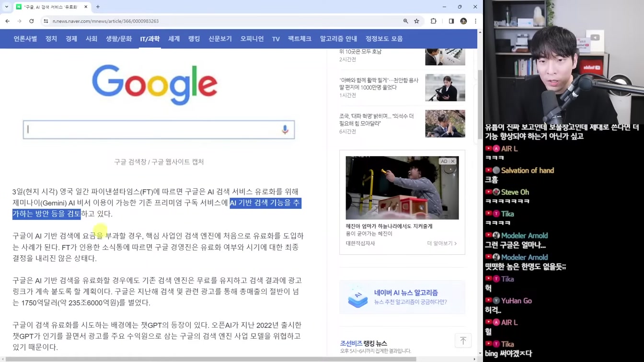This screenshot has height=362, width=644.
Task: Click the AD info badge on the advertisement
Action: (444, 161)
